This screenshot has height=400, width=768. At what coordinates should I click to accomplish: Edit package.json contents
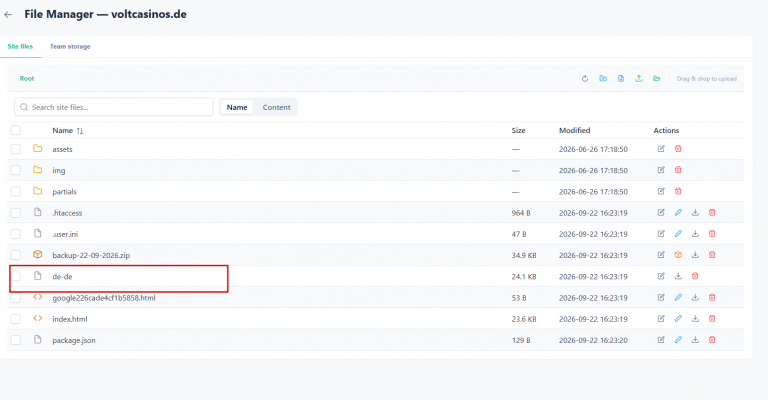click(678, 340)
